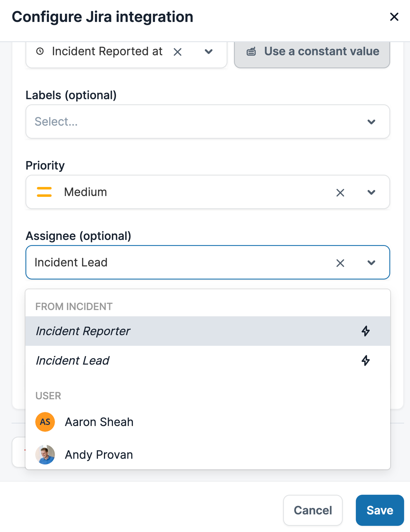Clear the Incident Lead assignee value

tap(340, 263)
